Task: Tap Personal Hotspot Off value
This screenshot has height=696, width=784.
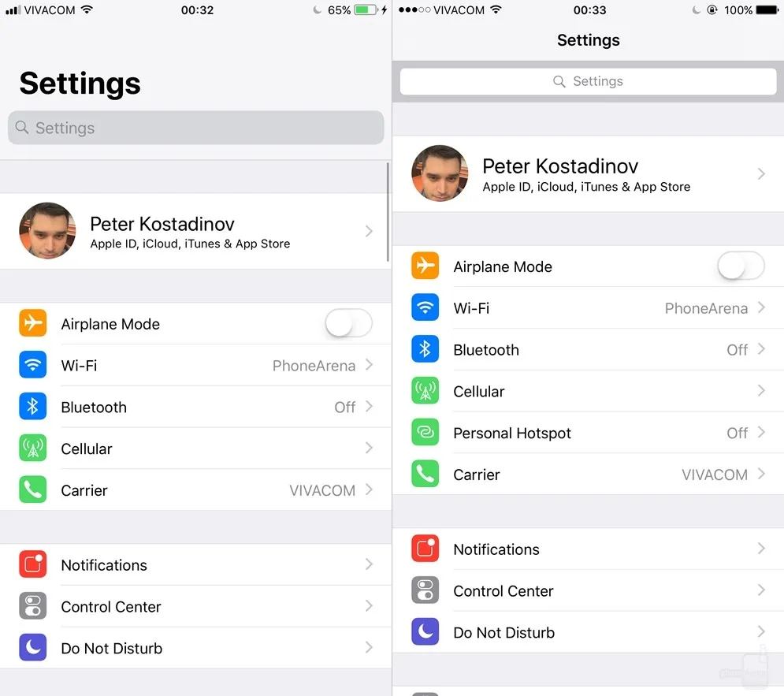Action: coord(738,433)
